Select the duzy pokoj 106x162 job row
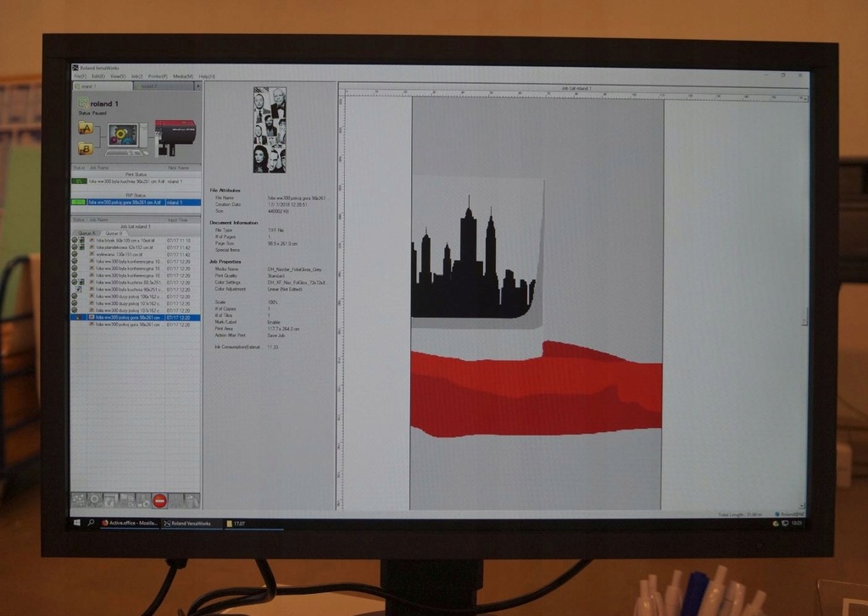 (136, 296)
